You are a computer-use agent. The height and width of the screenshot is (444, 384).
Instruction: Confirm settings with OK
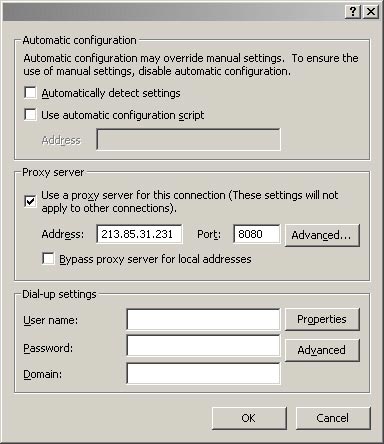[x=249, y=418]
